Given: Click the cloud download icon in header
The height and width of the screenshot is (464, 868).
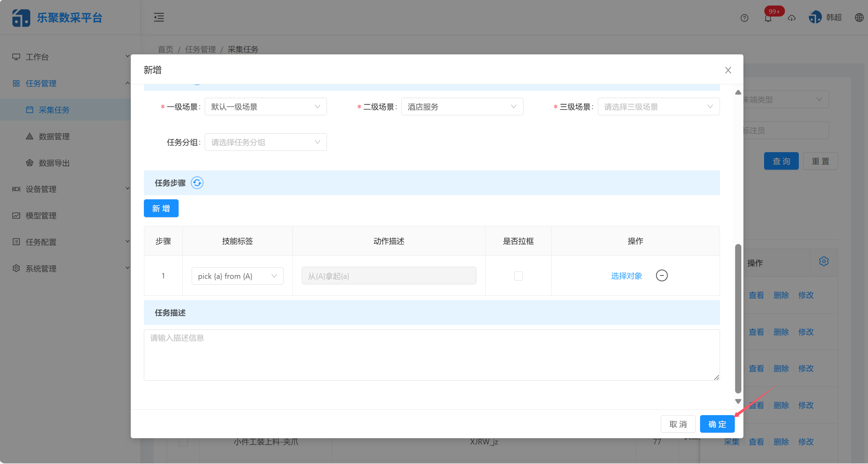Looking at the screenshot, I should (791, 18).
